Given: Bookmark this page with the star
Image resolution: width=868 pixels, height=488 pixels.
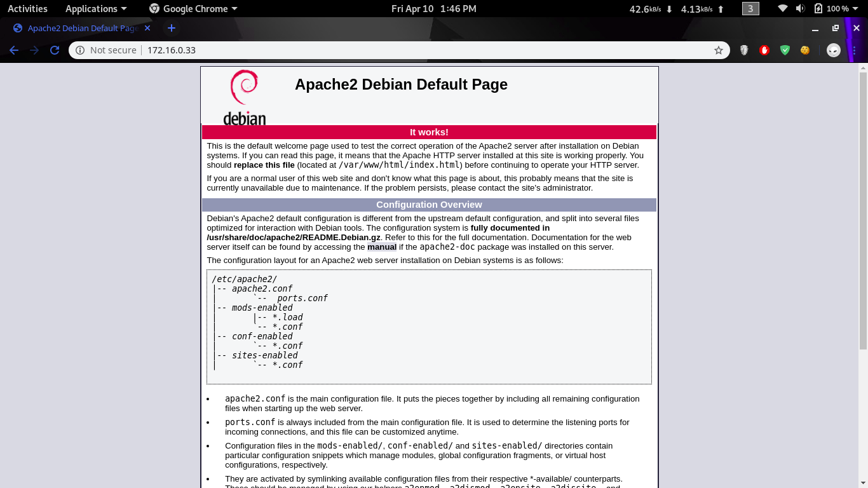Looking at the screenshot, I should coord(719,50).
